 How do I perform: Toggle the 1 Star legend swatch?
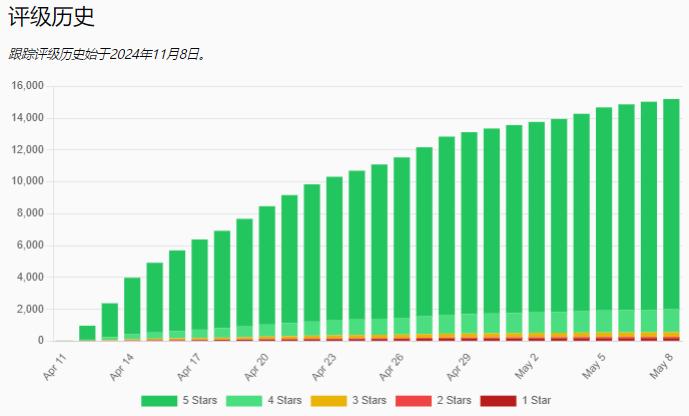click(498, 401)
